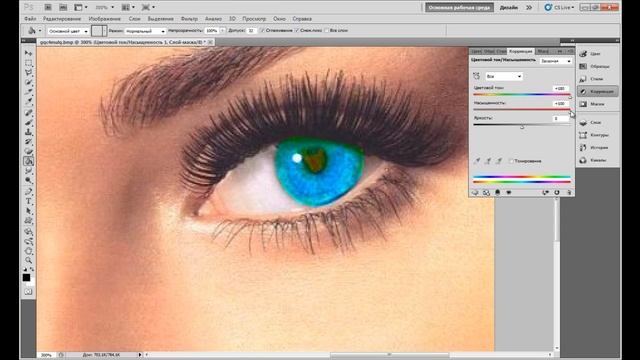Viewport: 640px width, 360px height.
Task: Open the pattern picker arrow
Action: [105, 31]
